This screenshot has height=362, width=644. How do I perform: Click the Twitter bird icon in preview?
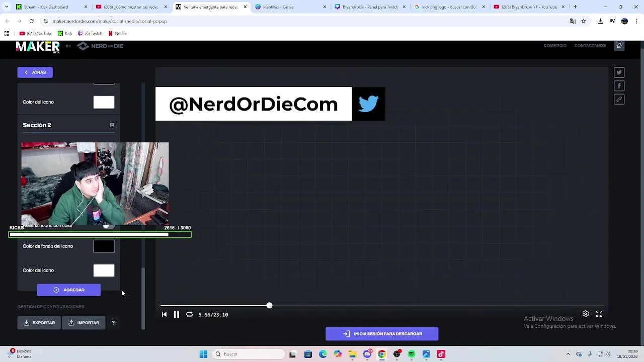point(368,104)
